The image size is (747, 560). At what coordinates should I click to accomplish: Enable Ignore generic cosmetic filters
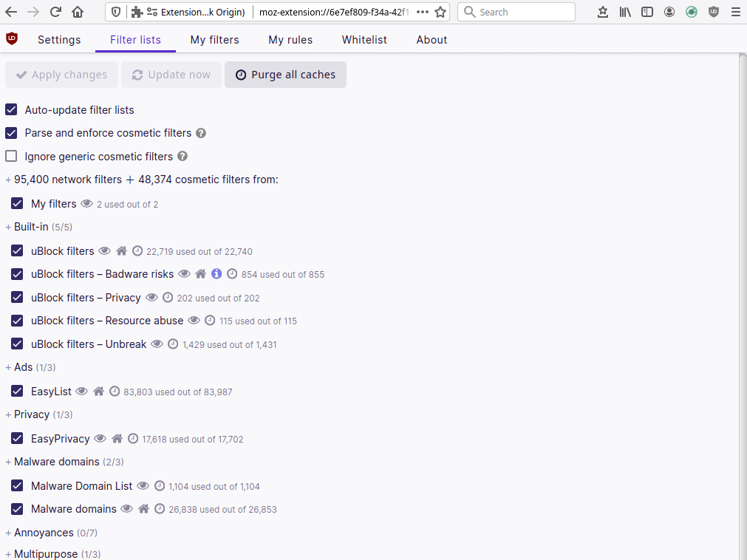point(11,156)
